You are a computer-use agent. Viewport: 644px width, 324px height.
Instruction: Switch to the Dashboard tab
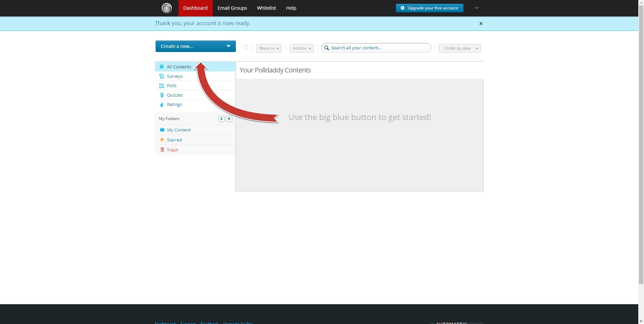point(195,8)
